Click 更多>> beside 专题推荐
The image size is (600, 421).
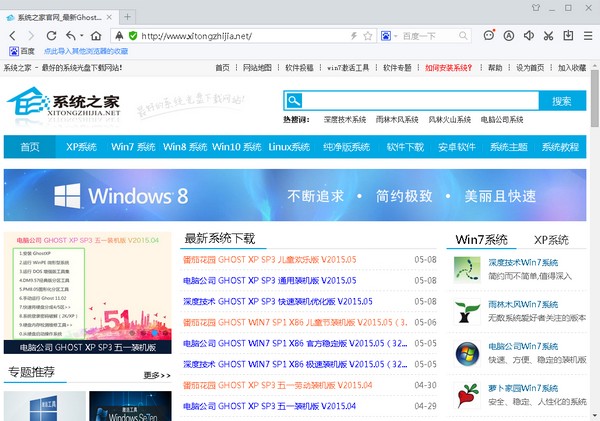(157, 375)
